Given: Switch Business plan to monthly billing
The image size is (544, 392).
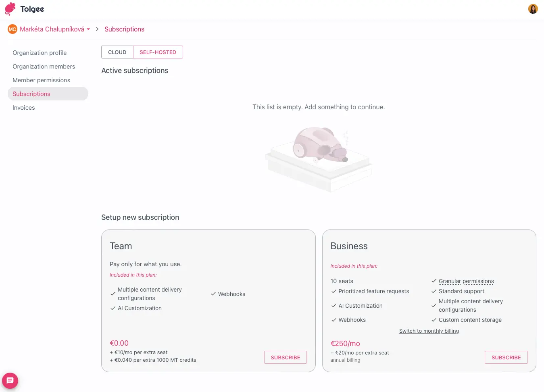Looking at the screenshot, I should point(429,331).
